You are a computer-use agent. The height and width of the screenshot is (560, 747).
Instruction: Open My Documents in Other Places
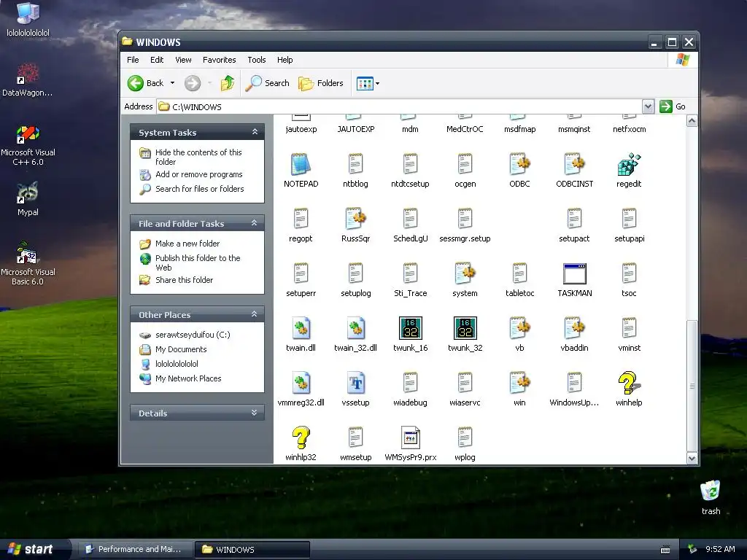(x=181, y=349)
